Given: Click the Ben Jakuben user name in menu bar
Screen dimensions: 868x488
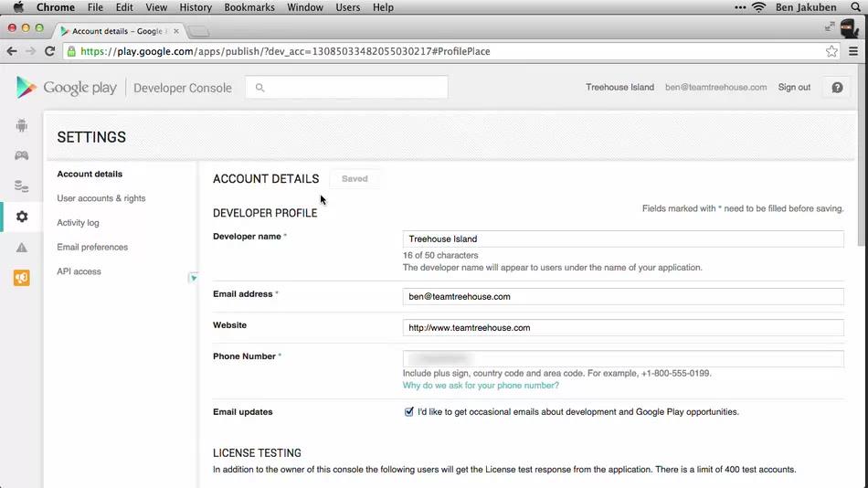Looking at the screenshot, I should 806,7.
